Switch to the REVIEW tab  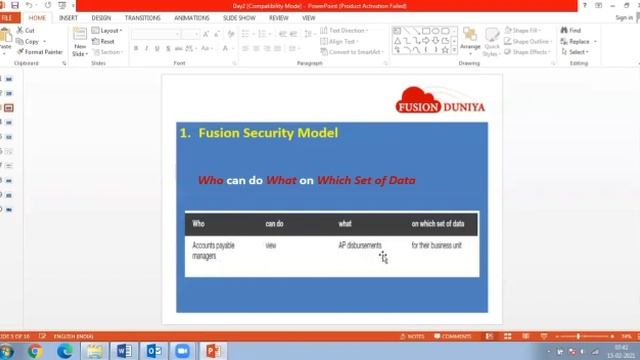pos(279,18)
